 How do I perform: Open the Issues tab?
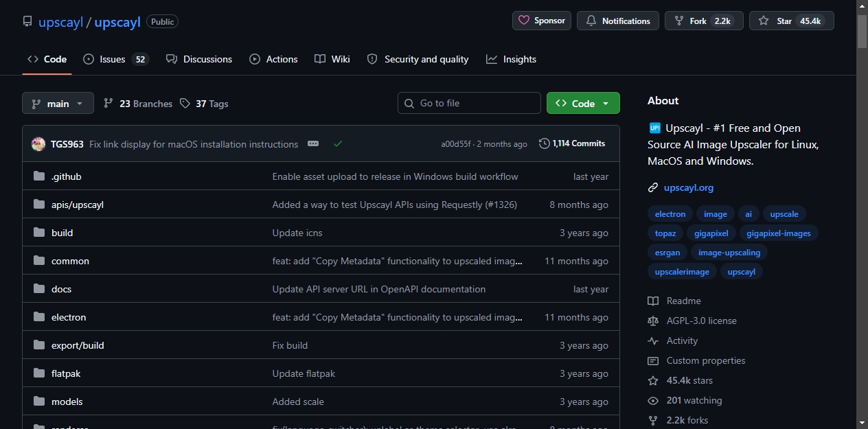(x=116, y=59)
